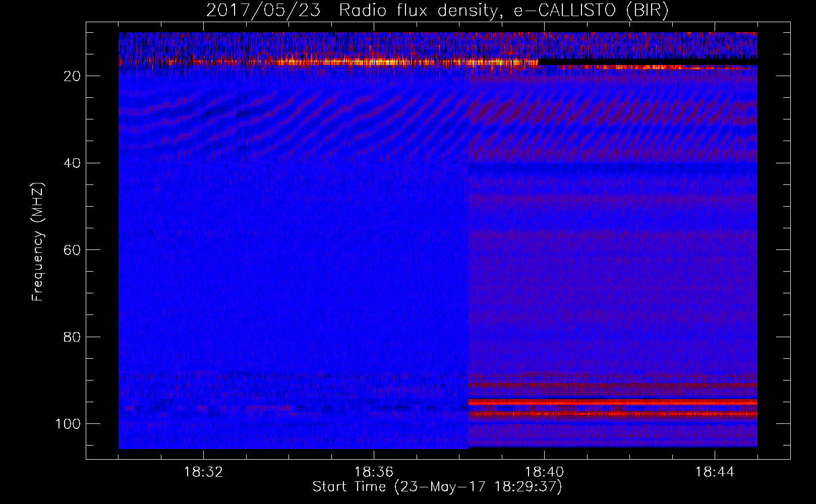Click the black gap band after 18:40 near 17 MHz

648,62
